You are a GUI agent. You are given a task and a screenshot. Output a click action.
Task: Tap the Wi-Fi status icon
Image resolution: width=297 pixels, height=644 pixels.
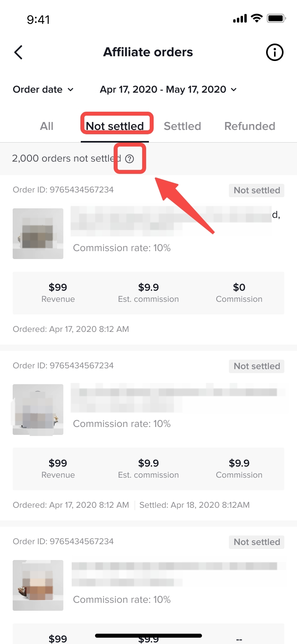257,18
